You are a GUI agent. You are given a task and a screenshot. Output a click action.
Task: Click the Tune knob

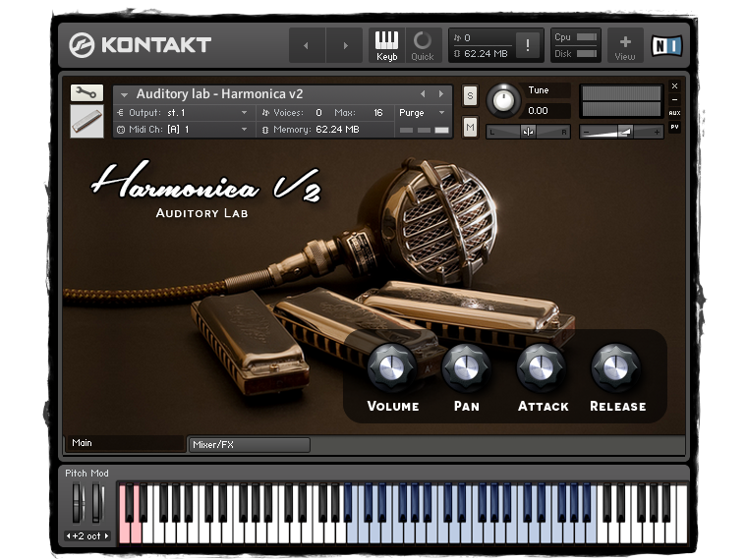coord(503,100)
